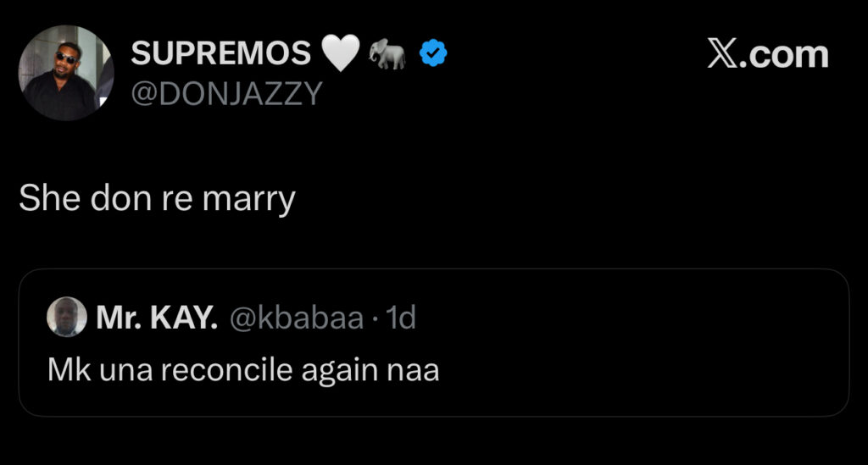Open DONJAZZY's profile picture
868x465 pixels.
[66, 72]
